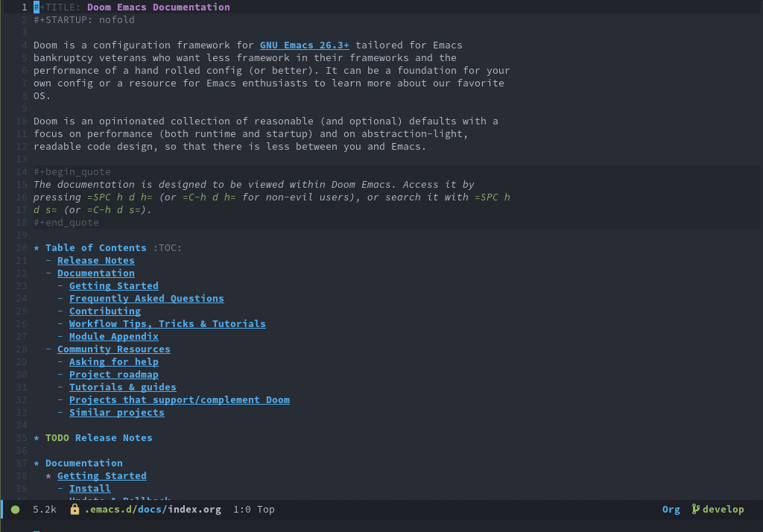Open the Community Resources link
The width and height of the screenshot is (763, 532).
point(113,349)
